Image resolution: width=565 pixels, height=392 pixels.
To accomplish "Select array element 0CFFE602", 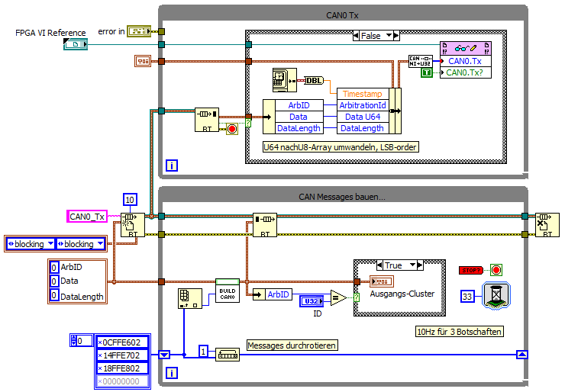I will [122, 342].
